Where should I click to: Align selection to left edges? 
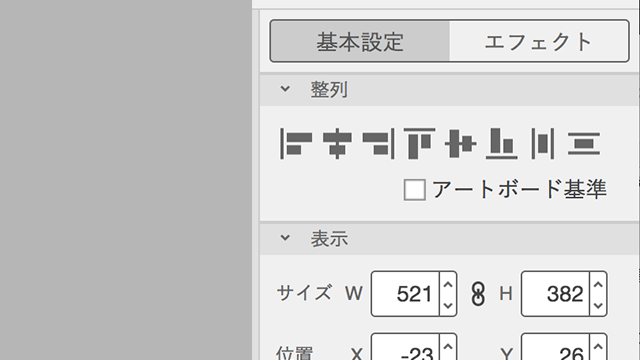point(296,143)
